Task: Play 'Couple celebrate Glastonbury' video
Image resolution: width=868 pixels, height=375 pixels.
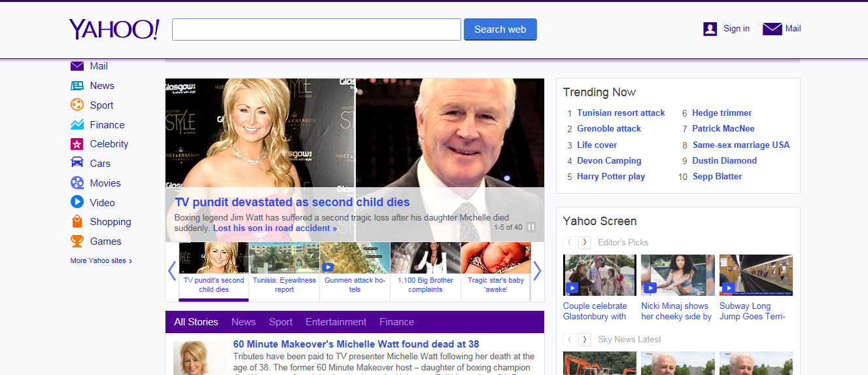Action: [x=600, y=276]
